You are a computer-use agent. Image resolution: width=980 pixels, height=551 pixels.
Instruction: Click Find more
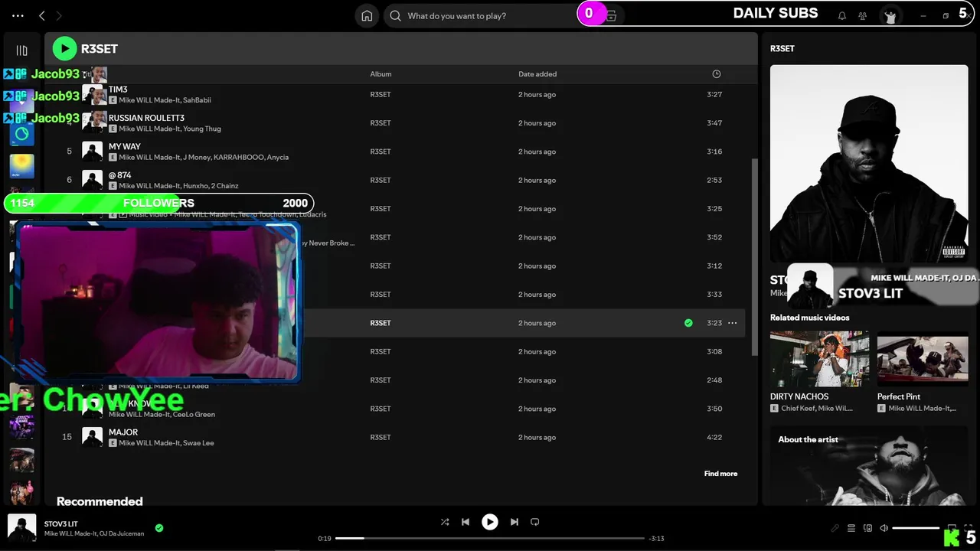(720, 474)
